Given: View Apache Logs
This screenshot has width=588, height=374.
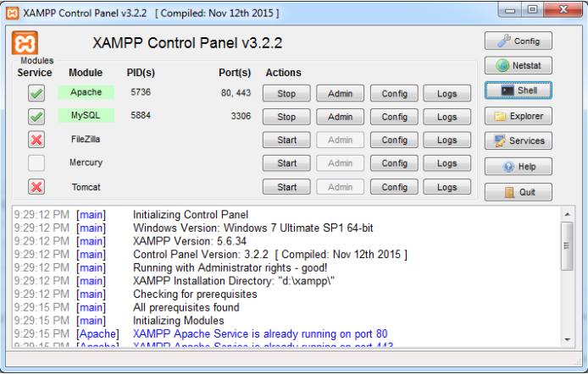Looking at the screenshot, I should coord(447,94).
